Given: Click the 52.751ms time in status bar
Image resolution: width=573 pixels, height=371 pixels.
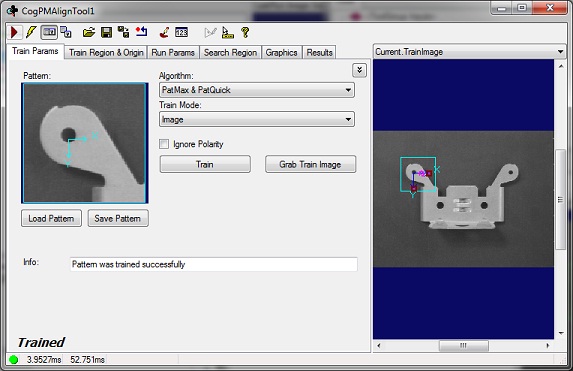Looking at the screenshot, I should coord(87,360).
